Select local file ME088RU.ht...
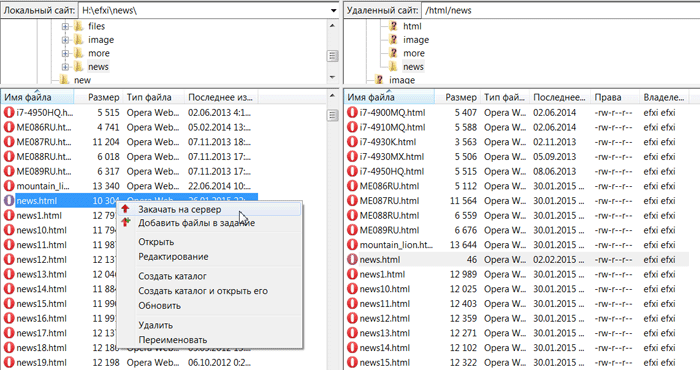This screenshot has width=700, height=370. click(x=44, y=157)
